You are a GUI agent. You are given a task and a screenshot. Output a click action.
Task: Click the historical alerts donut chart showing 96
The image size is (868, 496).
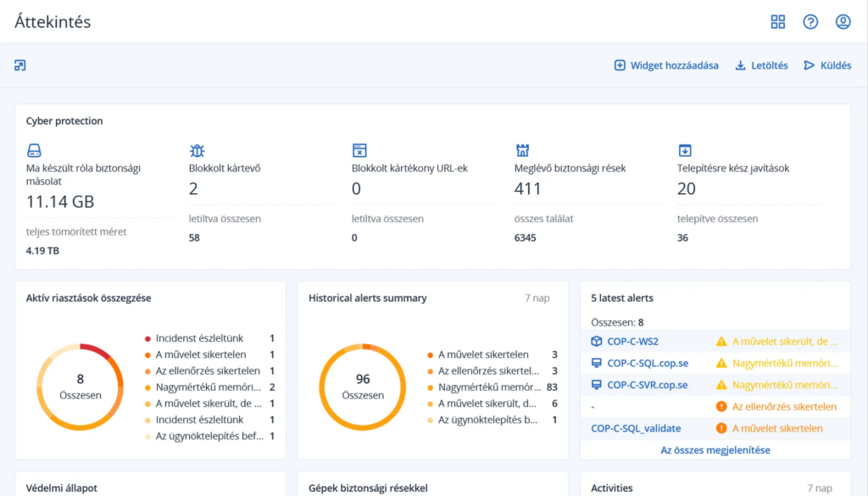(363, 387)
